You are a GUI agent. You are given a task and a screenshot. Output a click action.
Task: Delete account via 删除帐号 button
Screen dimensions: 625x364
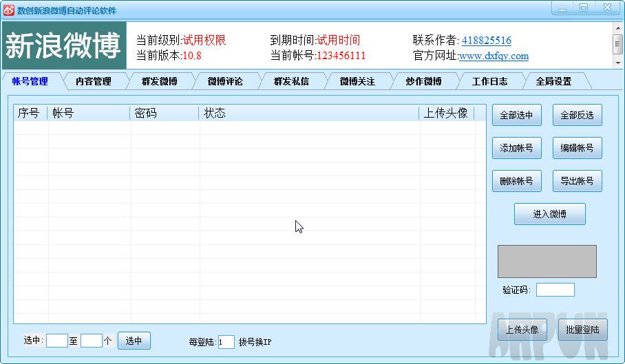(516, 181)
